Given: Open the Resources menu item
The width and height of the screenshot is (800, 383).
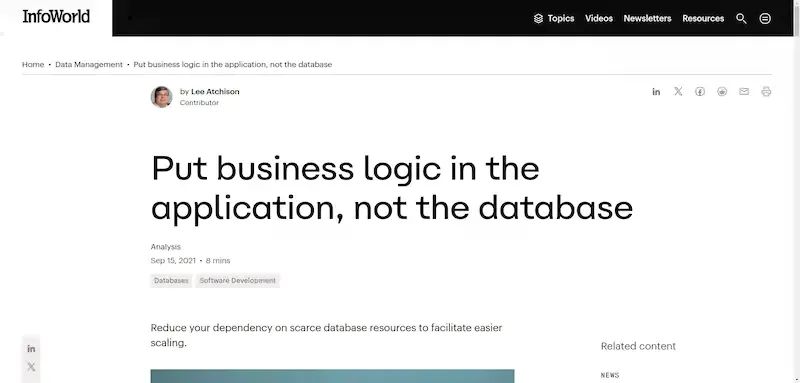Looking at the screenshot, I should pos(703,18).
